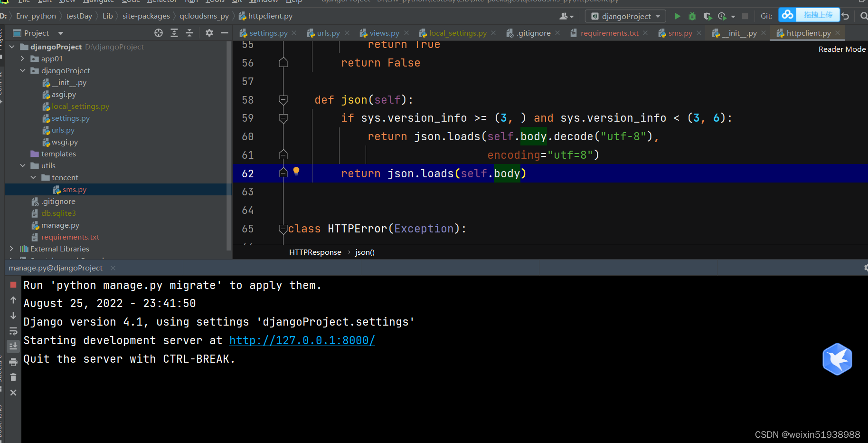
Task: Start debugging with the bug icon
Action: pos(692,16)
